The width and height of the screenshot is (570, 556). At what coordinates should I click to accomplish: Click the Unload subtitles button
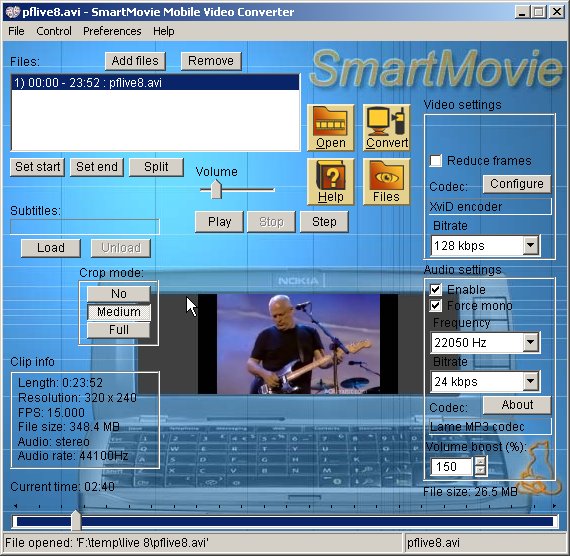tap(121, 248)
